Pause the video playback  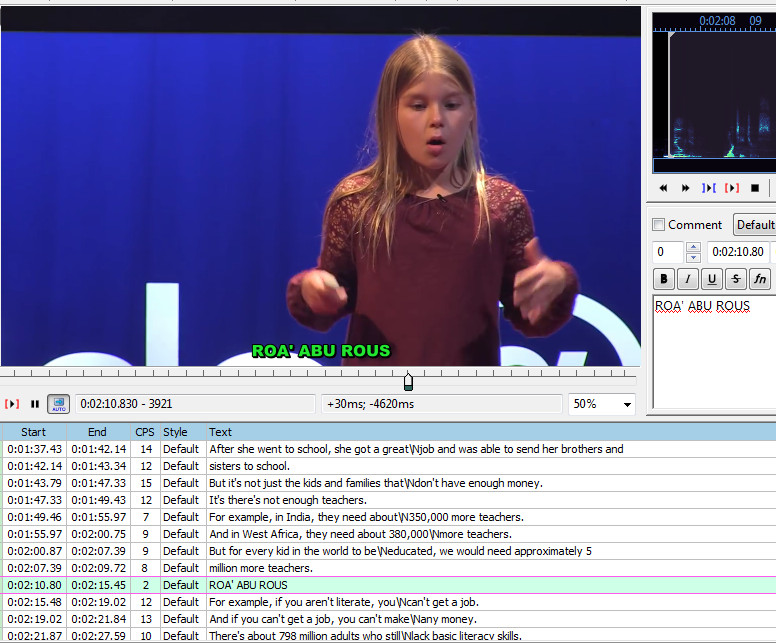pos(35,404)
